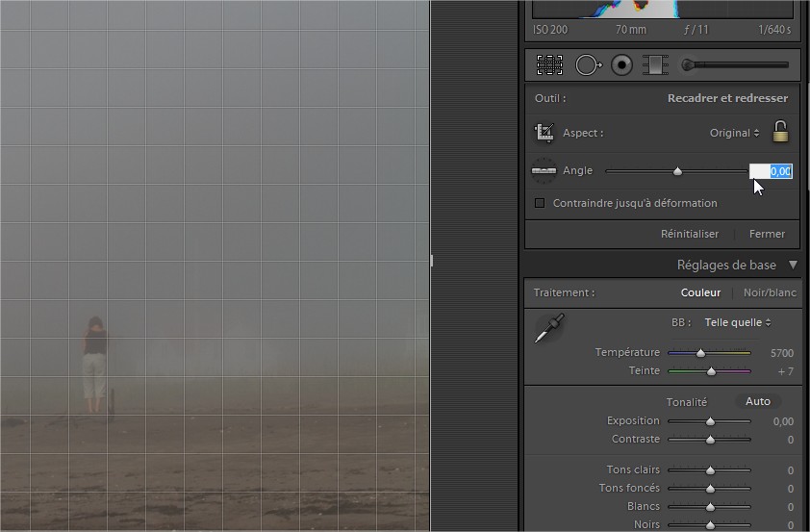Enable Contraindre jusqu'à déformation checkbox
810x532 pixels.
pyautogui.click(x=540, y=203)
